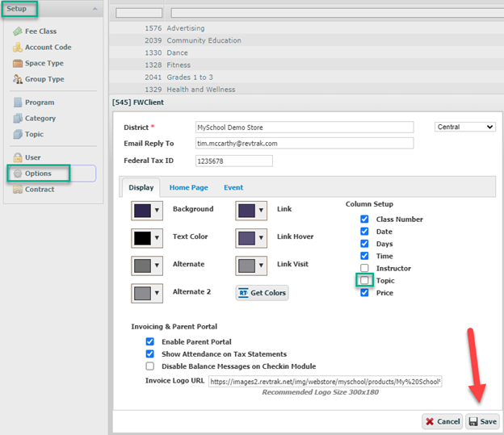Click the black Text Color swatch
Viewport: 504px width, 435px height.
(142, 238)
